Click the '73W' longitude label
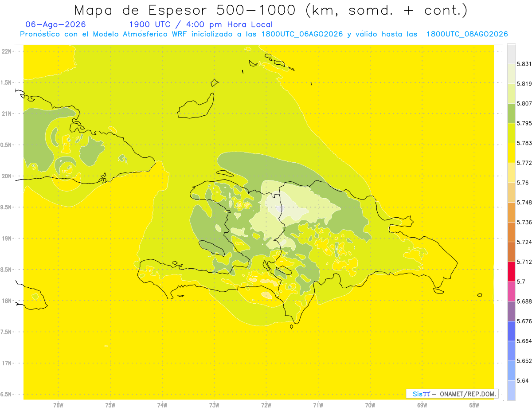Viewport: 532px width, 411px height. [214, 405]
